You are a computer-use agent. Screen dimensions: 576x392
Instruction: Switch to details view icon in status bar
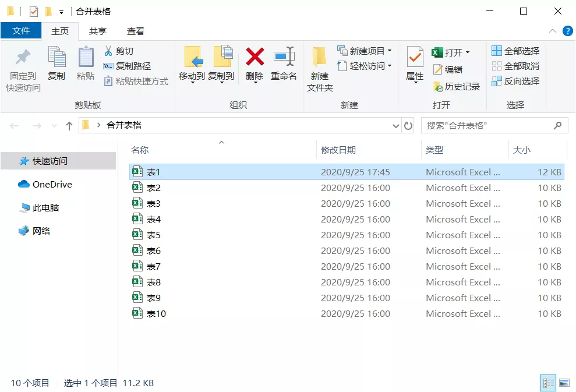(548, 383)
